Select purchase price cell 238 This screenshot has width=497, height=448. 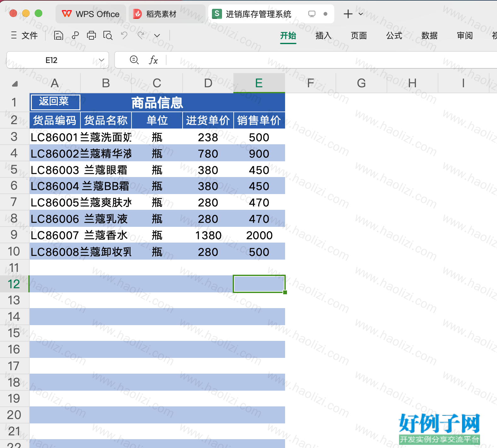tap(208, 137)
